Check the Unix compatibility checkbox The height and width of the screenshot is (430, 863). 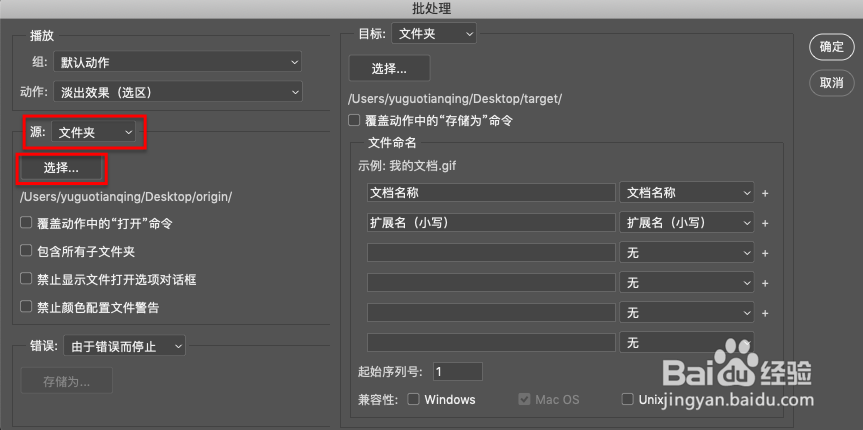(x=627, y=399)
